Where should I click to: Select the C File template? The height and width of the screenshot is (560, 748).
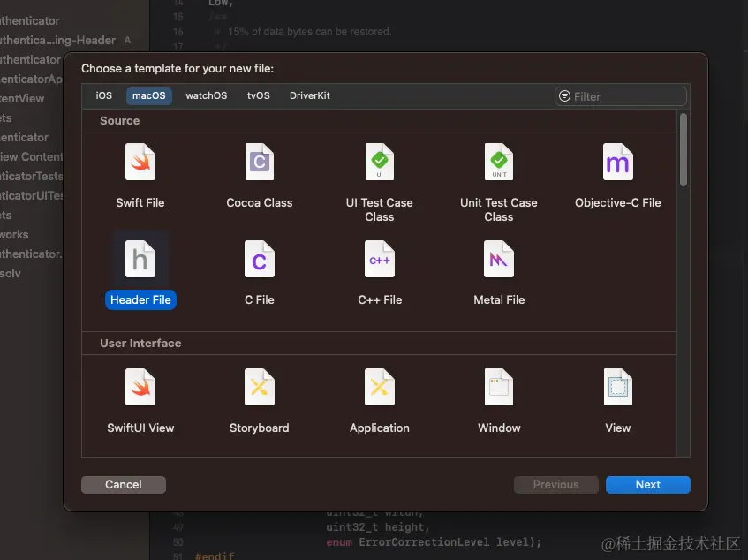(259, 270)
